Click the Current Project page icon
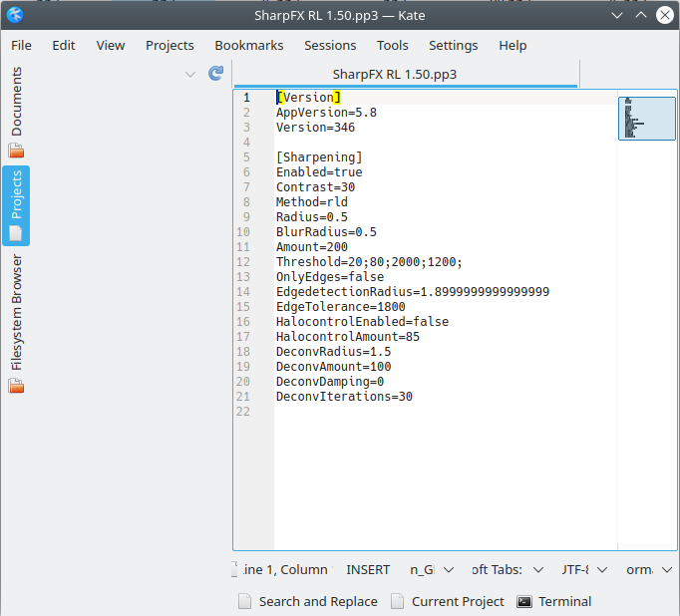The width and height of the screenshot is (680, 616). point(397,601)
